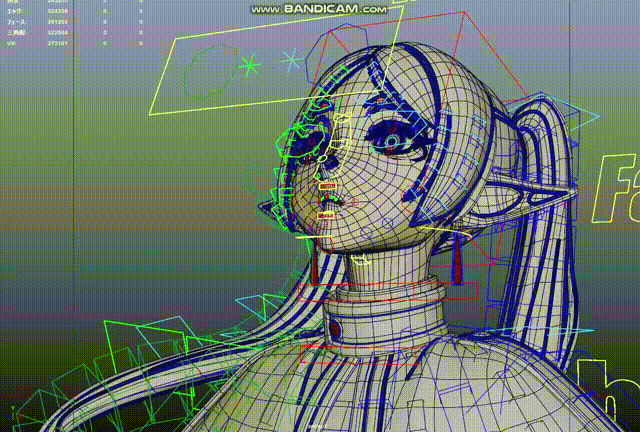Pick the green octagon curve controller
The width and height of the screenshot is (640, 432).
pyautogui.click(x=211, y=71)
